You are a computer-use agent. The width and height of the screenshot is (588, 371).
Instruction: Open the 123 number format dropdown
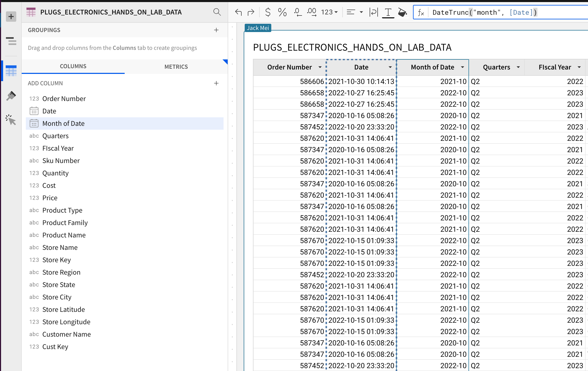click(329, 12)
